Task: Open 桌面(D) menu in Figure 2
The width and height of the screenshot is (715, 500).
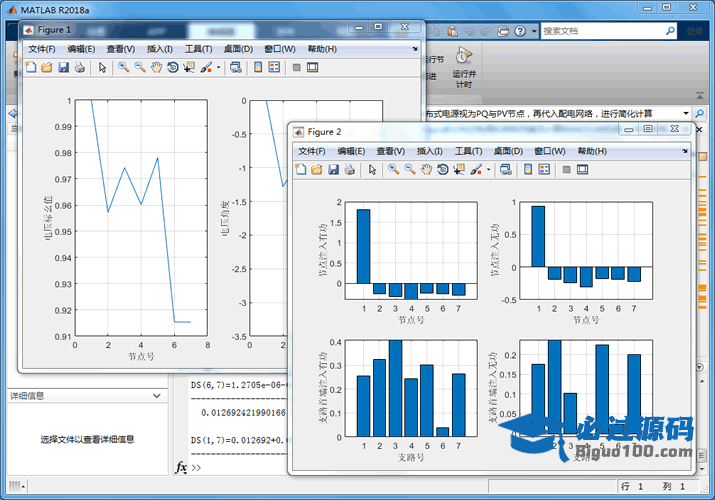Action: (x=508, y=151)
